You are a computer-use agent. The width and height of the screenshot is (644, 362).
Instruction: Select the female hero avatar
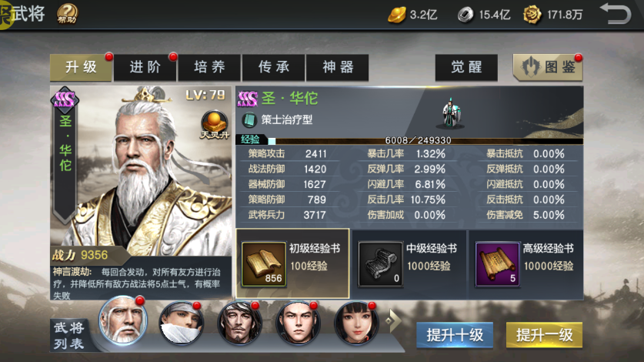pyautogui.click(x=356, y=323)
